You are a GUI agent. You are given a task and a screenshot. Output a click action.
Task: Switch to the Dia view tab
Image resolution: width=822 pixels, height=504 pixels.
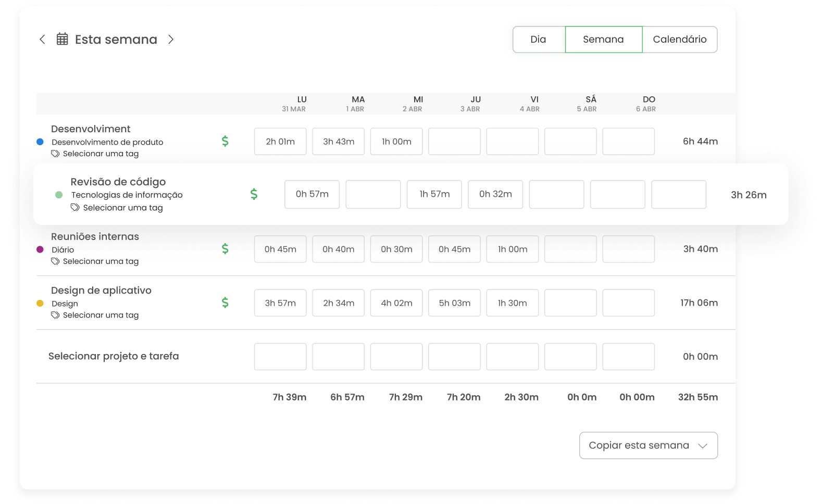[x=538, y=40]
